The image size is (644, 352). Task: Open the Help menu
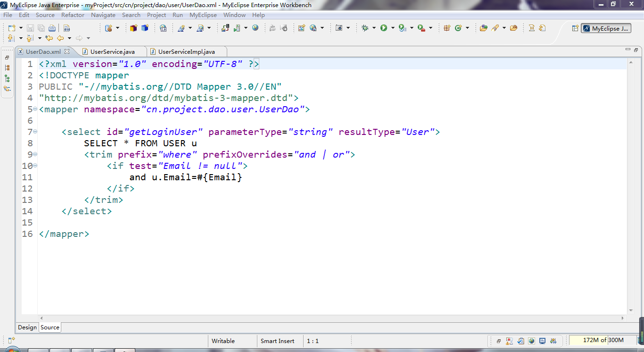pos(258,15)
